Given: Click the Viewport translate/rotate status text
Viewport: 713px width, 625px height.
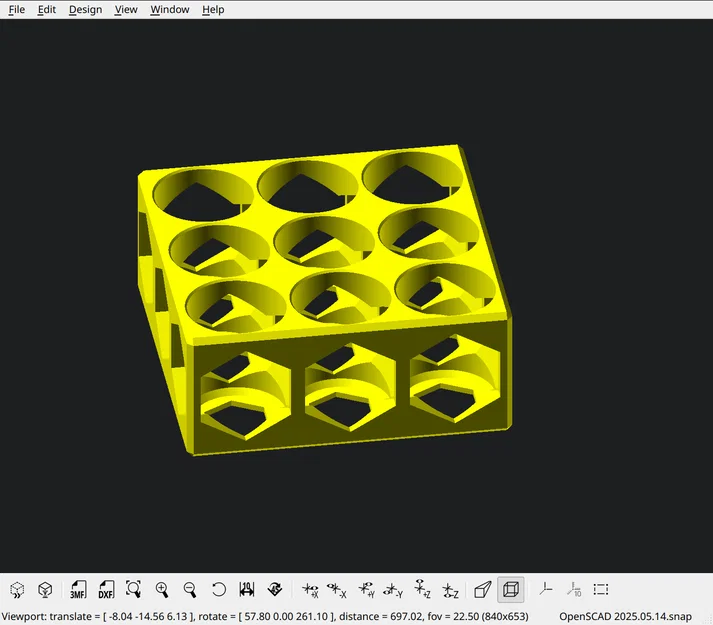Looking at the screenshot, I should tap(265, 616).
